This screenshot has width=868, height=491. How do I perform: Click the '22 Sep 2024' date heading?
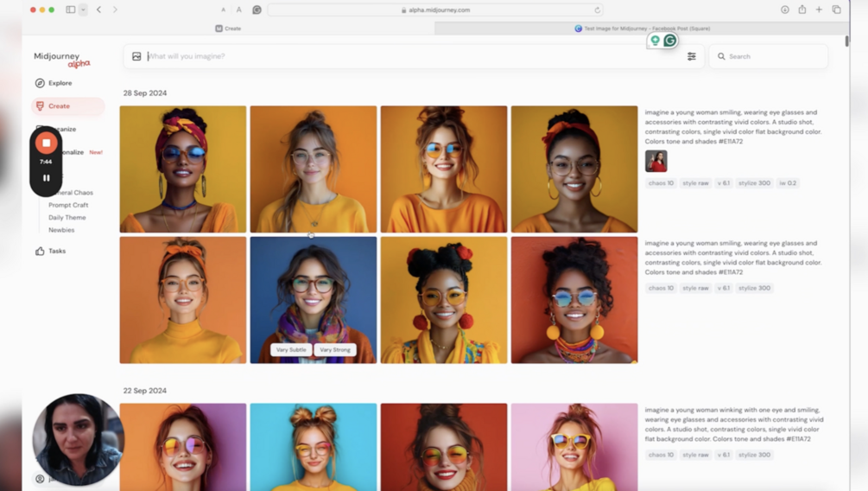coord(145,391)
